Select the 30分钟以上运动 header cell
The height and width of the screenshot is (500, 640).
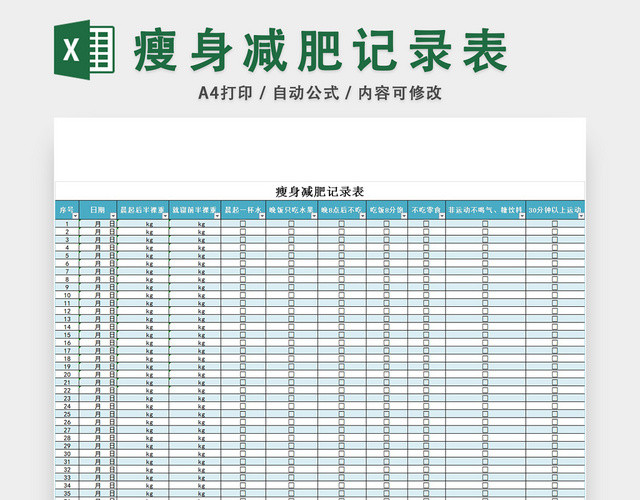point(556,210)
